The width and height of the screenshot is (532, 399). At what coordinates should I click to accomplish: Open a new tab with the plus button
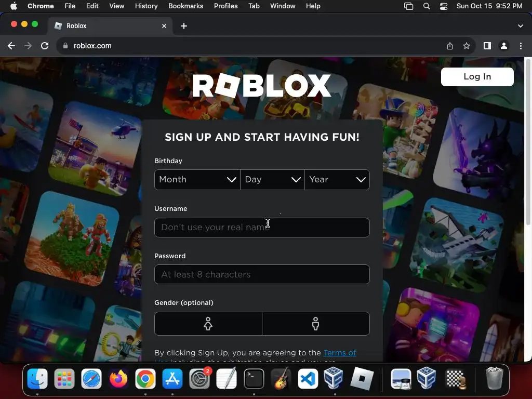pyautogui.click(x=184, y=26)
